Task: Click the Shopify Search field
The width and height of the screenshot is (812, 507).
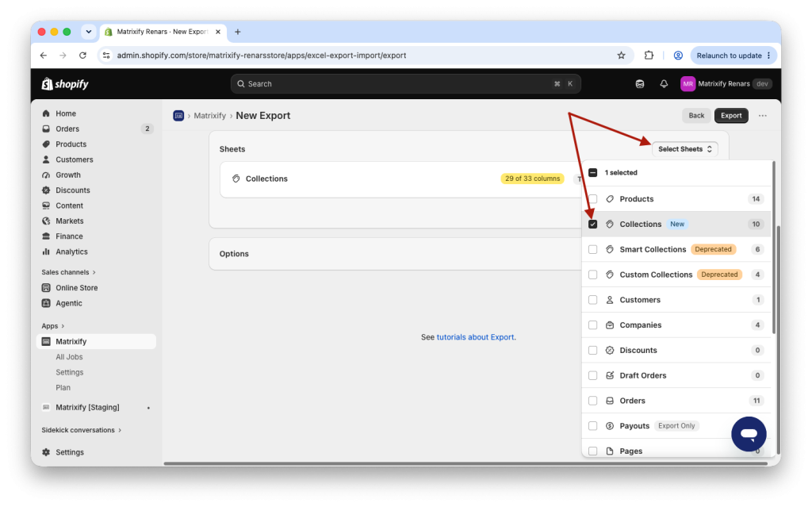Action: (405, 84)
